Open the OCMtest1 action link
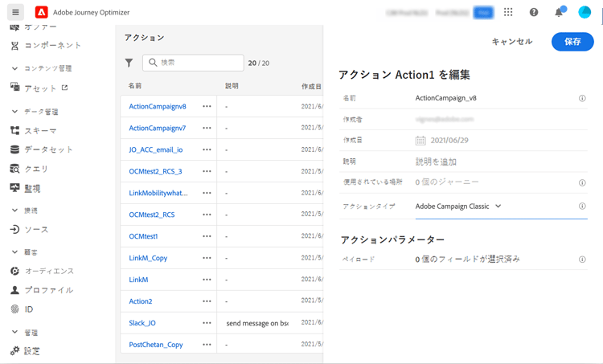Screen dimensions: 603x364 (143, 236)
